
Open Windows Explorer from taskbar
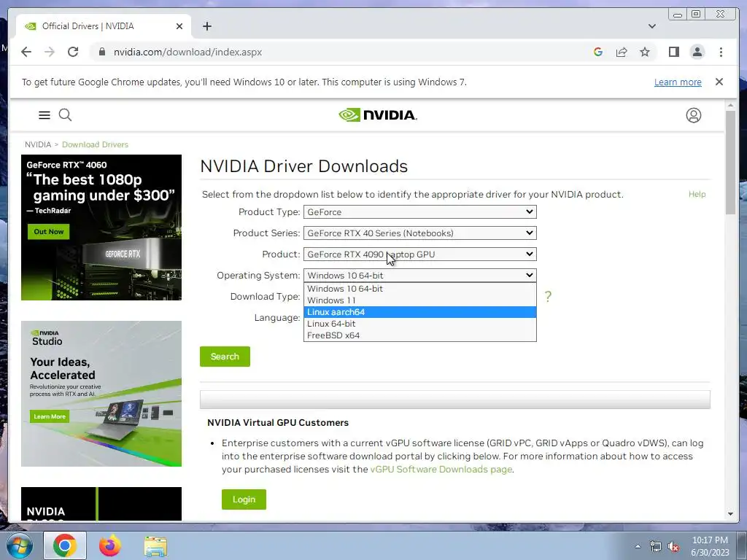pos(155,546)
